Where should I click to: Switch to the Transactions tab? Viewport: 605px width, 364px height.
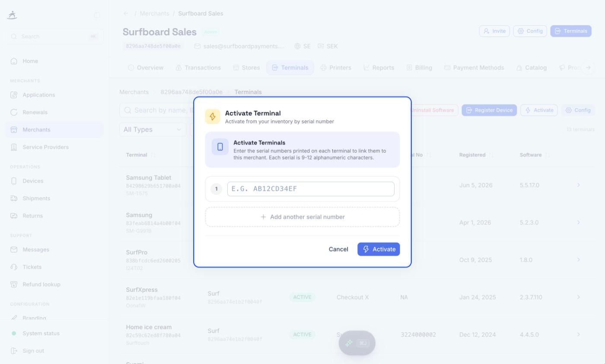point(198,68)
